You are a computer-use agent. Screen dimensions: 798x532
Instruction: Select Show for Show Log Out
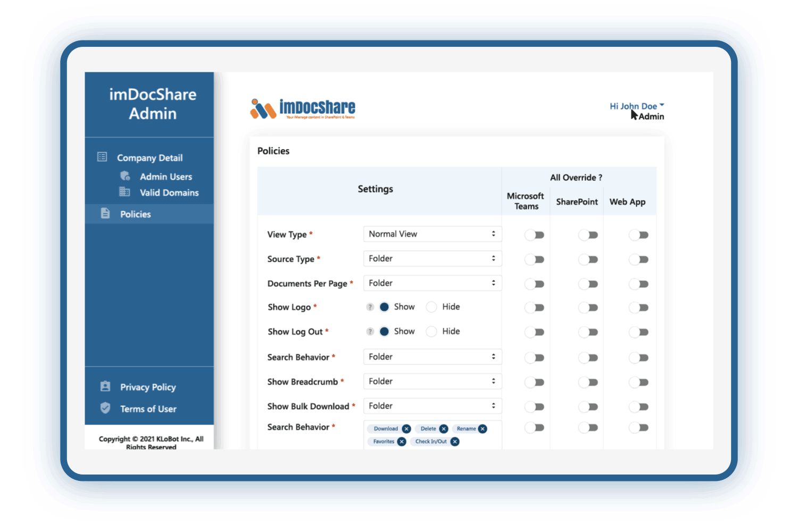point(384,331)
